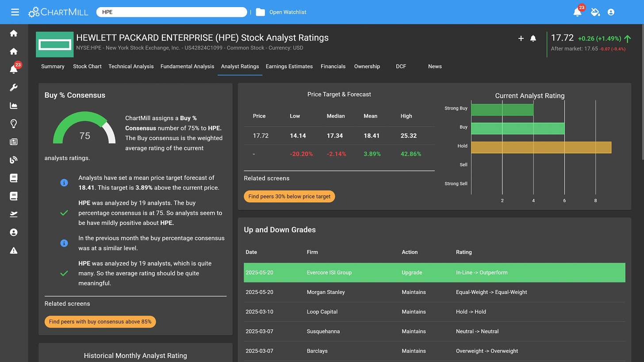Click the green up arrow beside price change
Viewport: 644px width, 362px height.
pos(627,38)
